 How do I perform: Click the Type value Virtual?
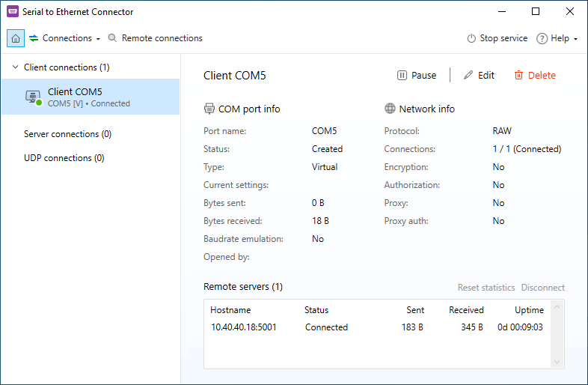[x=325, y=167]
